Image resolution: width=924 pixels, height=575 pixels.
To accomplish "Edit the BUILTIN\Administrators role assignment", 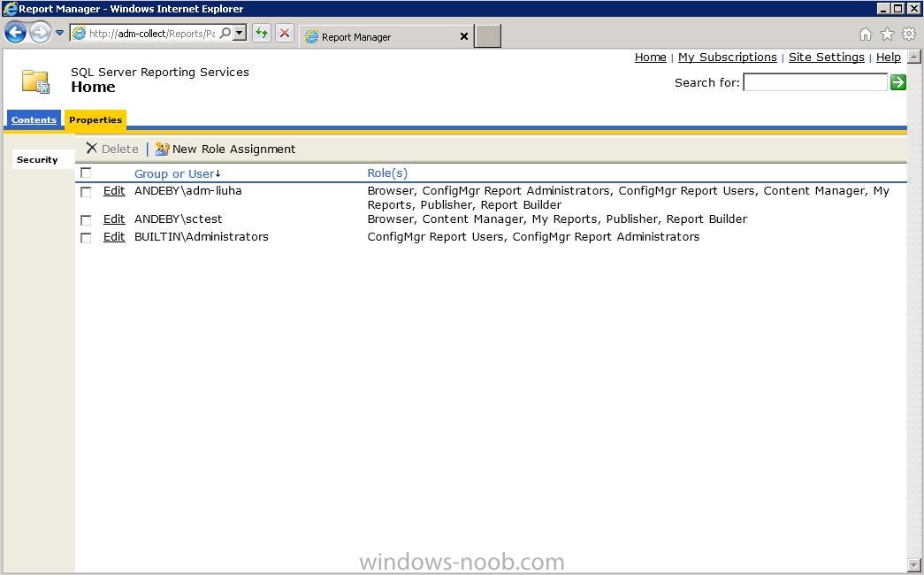I will (x=114, y=237).
